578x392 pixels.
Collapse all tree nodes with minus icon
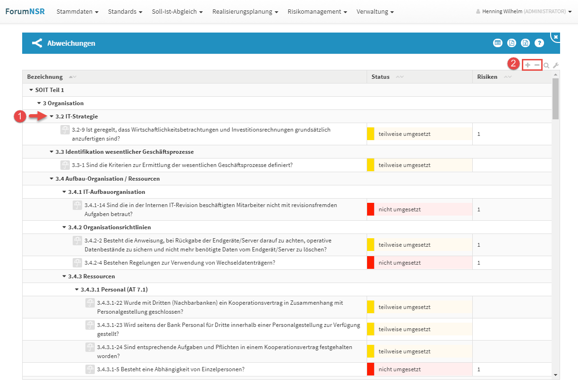[x=537, y=65]
